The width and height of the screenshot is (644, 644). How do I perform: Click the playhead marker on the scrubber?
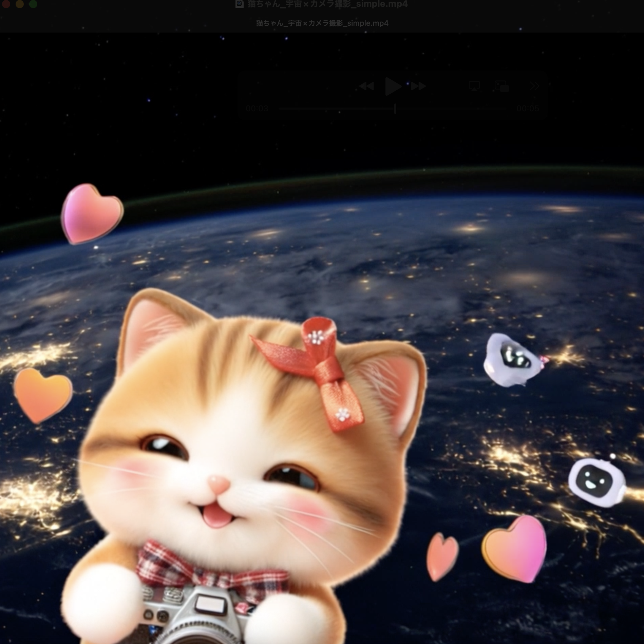tap(395, 108)
